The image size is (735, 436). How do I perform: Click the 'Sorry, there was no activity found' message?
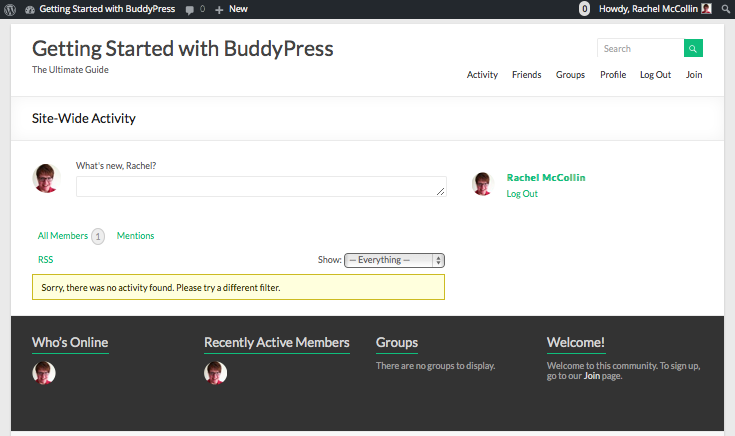coord(238,287)
